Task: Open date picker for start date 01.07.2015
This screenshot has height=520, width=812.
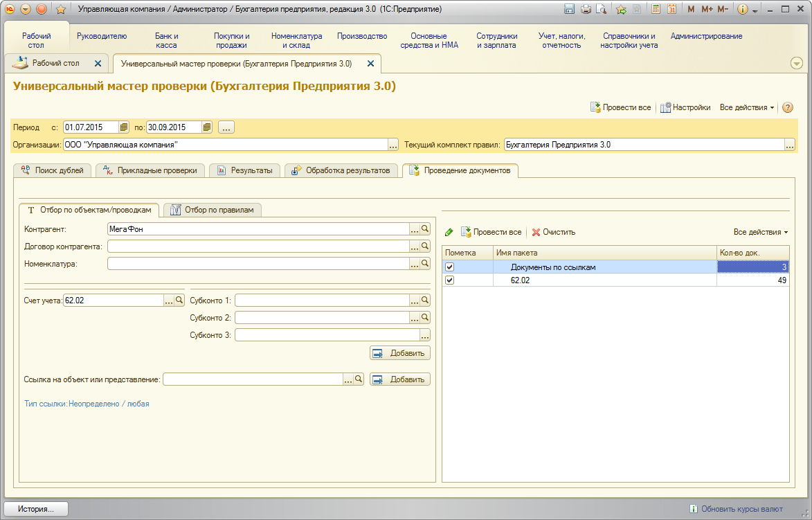Action: pos(124,127)
